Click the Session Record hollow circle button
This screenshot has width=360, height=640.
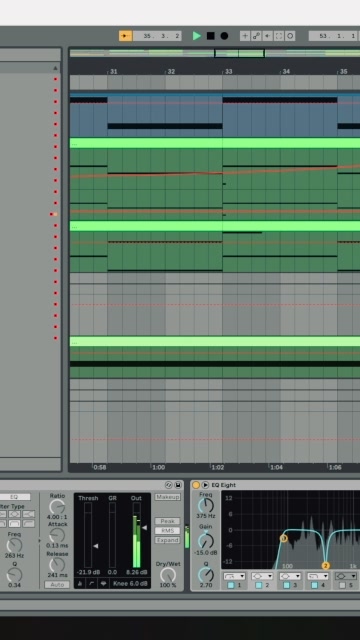(290, 36)
